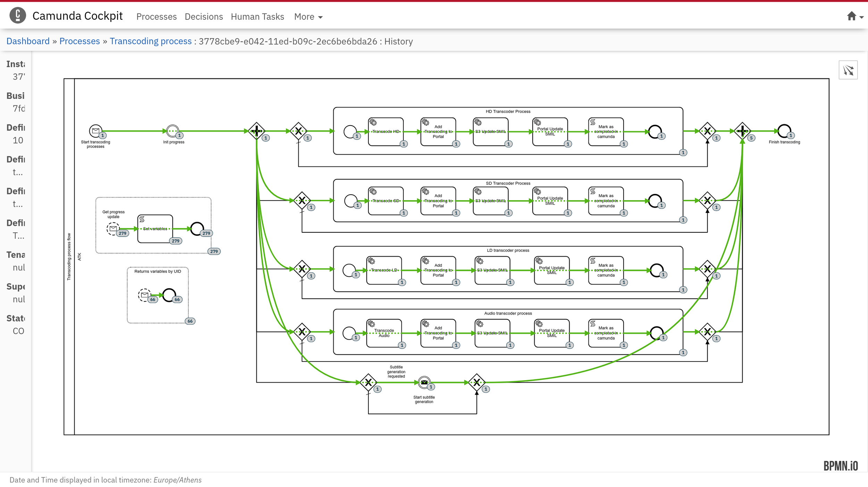Click the BPMN.iO logo

point(840,466)
